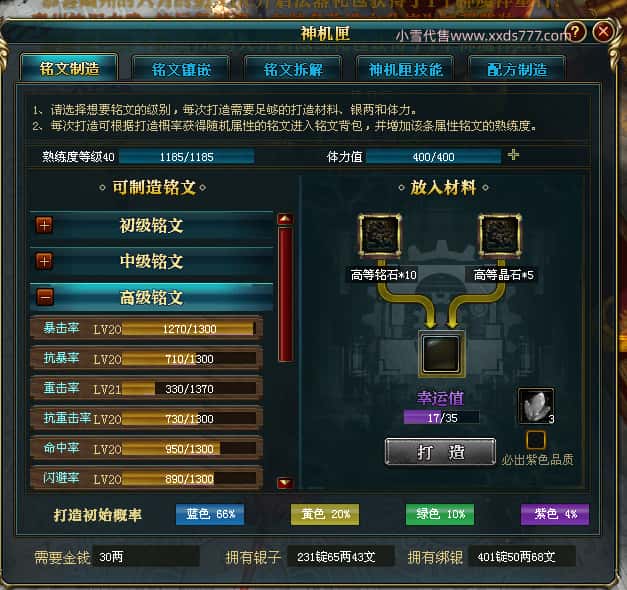Click the lucky crystal item icon
The width and height of the screenshot is (627, 590).
tap(536, 406)
